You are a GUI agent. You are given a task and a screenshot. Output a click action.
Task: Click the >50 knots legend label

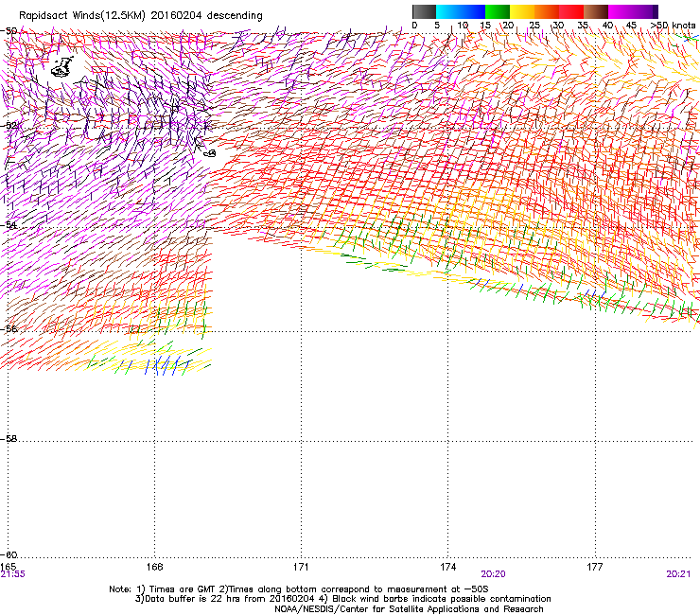[x=674, y=26]
